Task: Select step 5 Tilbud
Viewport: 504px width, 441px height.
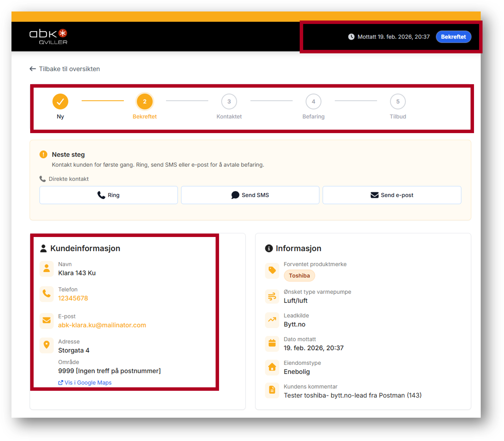Action: 398,101
